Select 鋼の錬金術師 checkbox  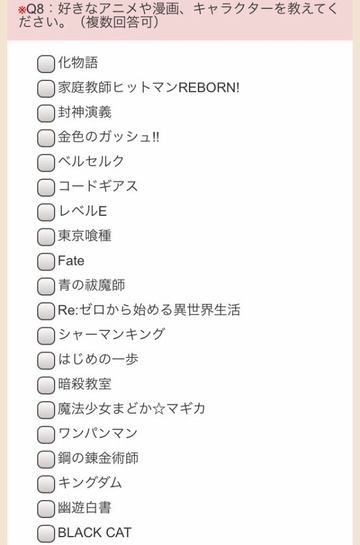pyautogui.click(x=46, y=459)
